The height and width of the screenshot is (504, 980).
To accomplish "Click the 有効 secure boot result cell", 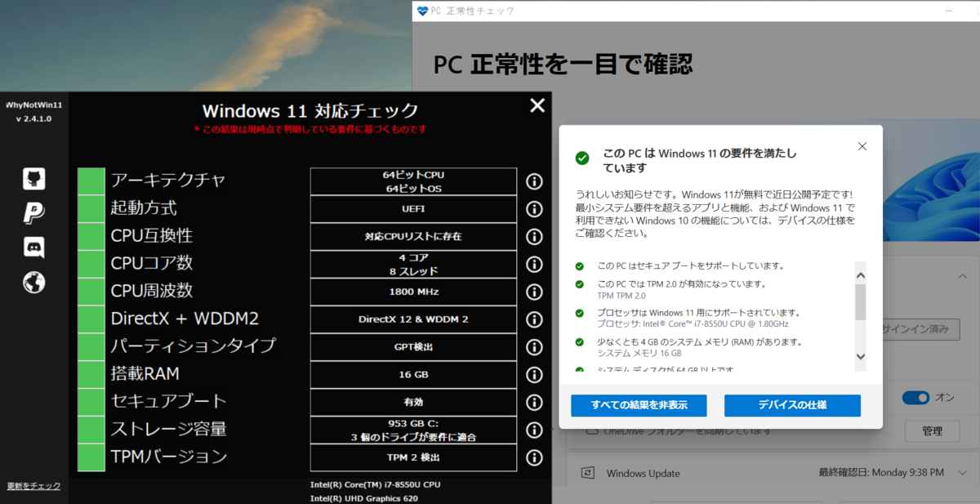I will click(413, 403).
